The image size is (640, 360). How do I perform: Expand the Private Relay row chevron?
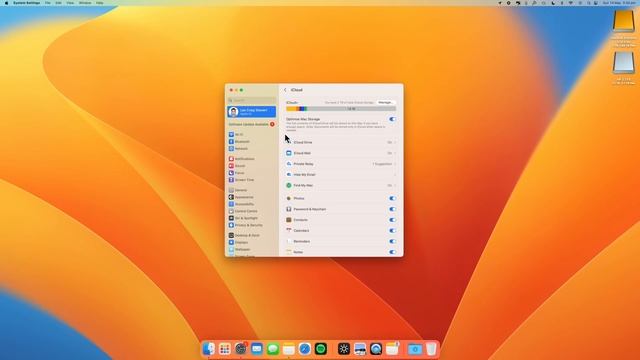point(395,164)
